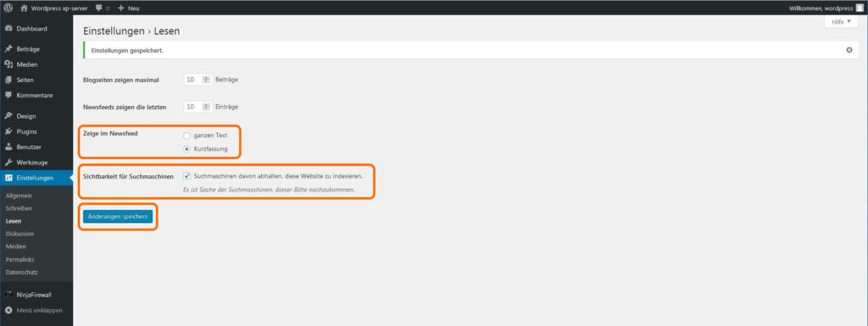Open Lesen settings submenu link
Viewport: 868px width, 326px height.
click(x=14, y=221)
